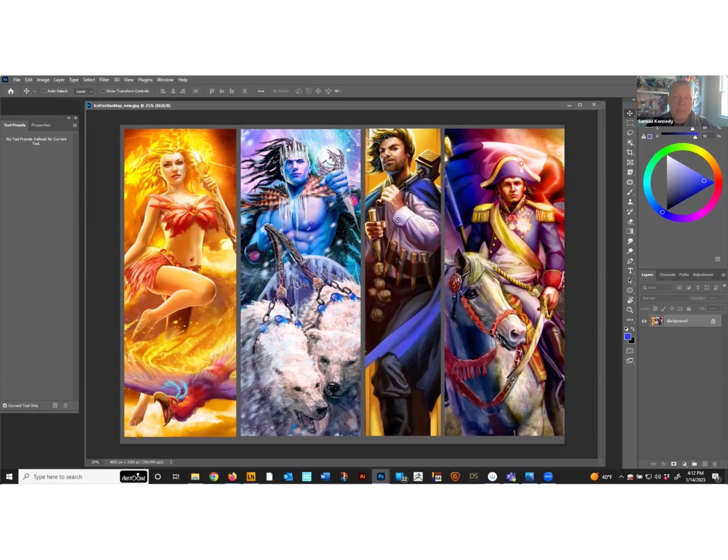Screen dimensions: 728x560
Task: Select the Zoom tool
Action: click(629, 307)
